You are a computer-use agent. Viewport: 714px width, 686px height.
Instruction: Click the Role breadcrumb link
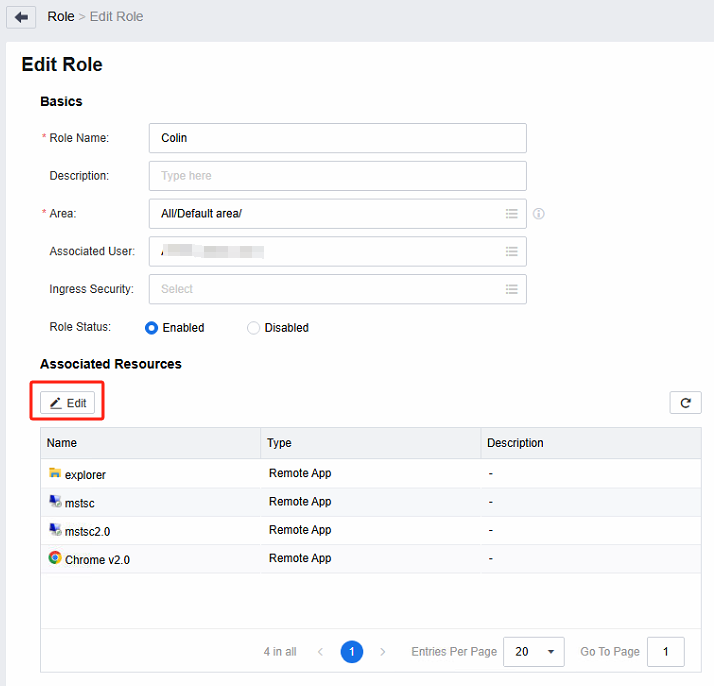[x=61, y=17]
